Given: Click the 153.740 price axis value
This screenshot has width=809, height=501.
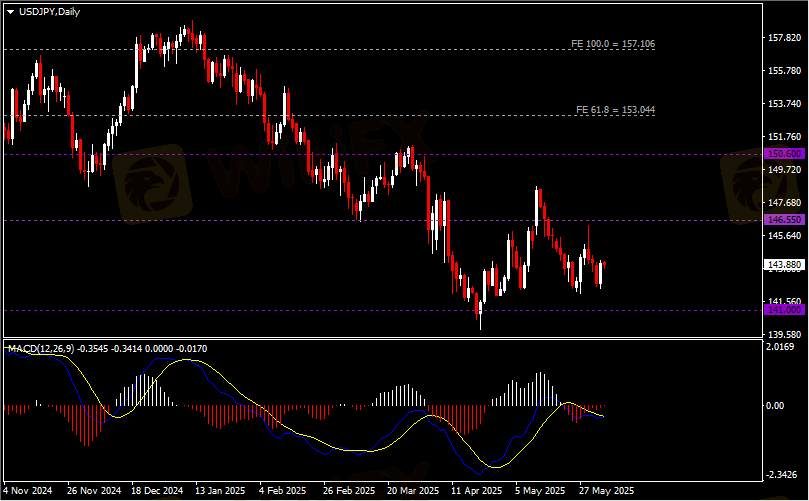Looking at the screenshot, I should pos(785,104).
